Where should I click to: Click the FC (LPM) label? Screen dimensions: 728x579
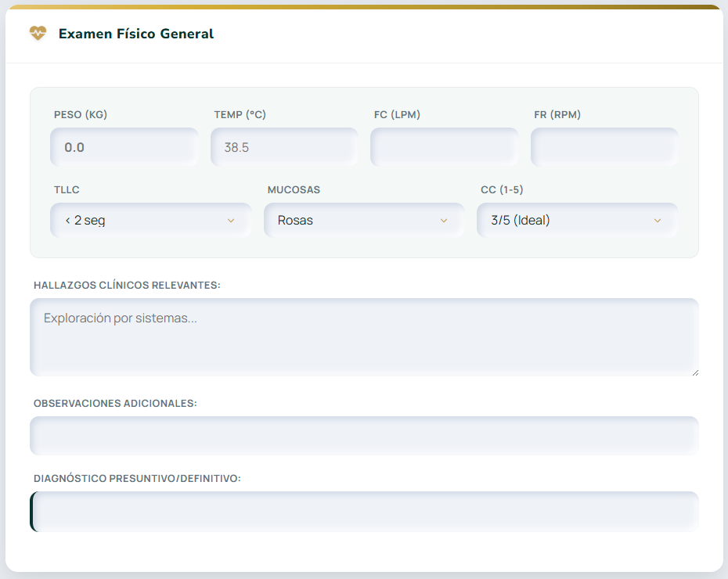coord(397,114)
